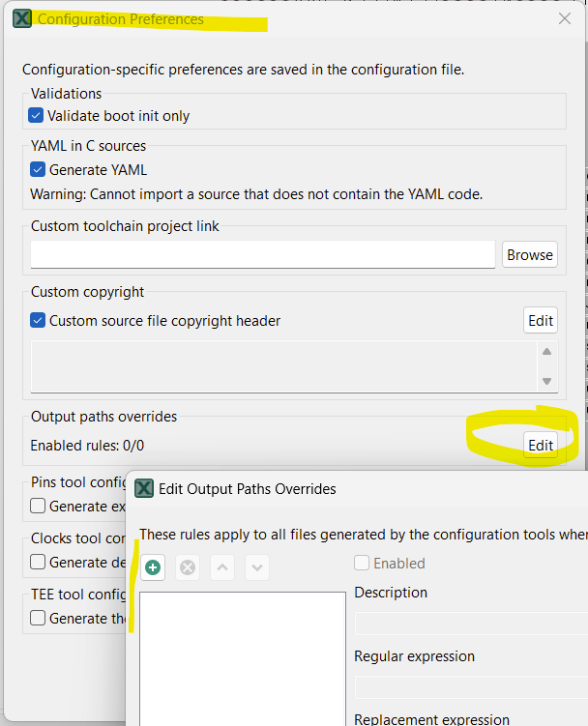Click the add rule plus icon

coord(153,567)
